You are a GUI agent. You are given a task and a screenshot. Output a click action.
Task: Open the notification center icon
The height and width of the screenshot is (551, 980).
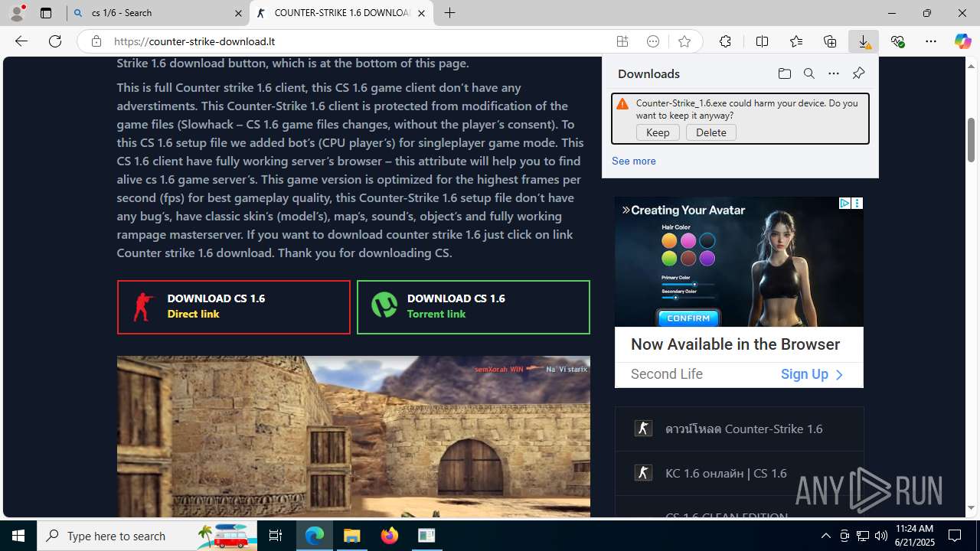coord(955,536)
